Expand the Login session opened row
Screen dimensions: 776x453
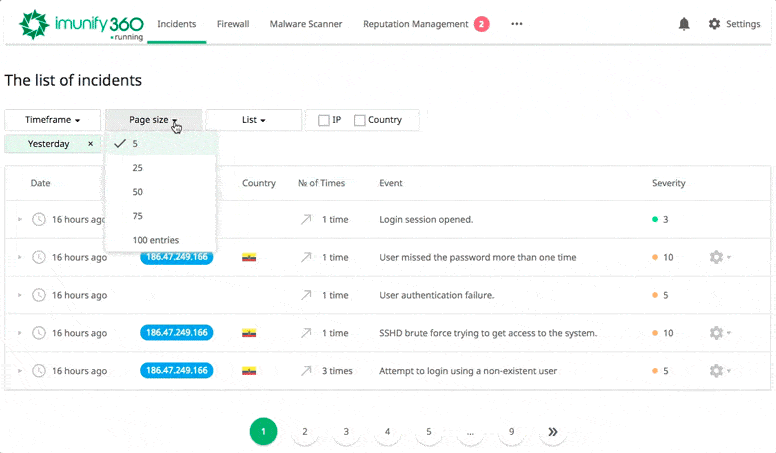19,219
